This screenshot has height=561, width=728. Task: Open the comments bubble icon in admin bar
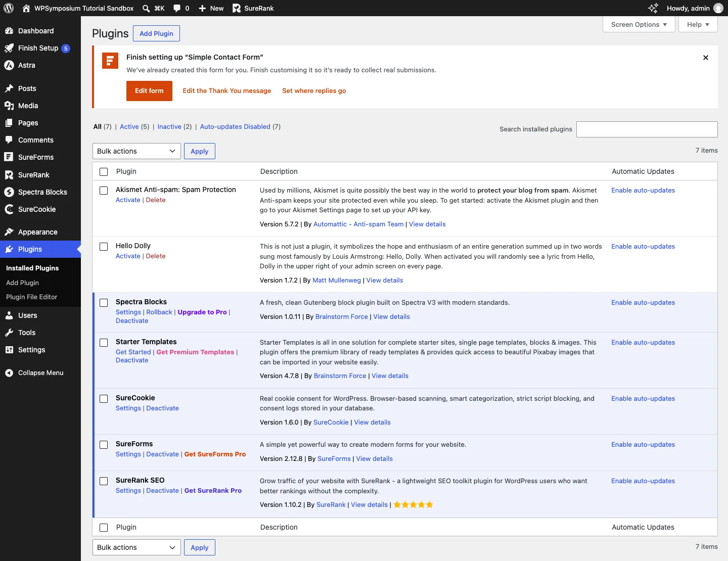(177, 8)
